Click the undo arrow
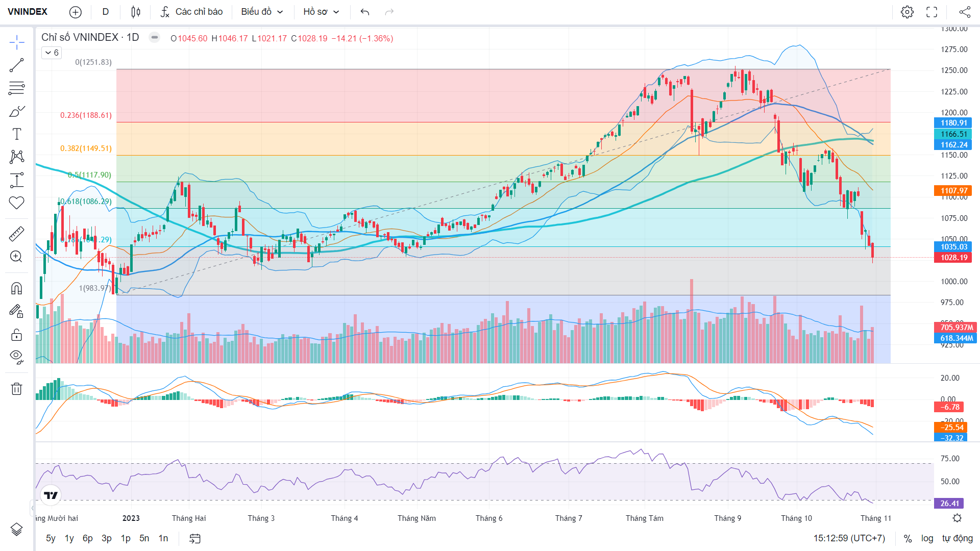 click(x=364, y=12)
